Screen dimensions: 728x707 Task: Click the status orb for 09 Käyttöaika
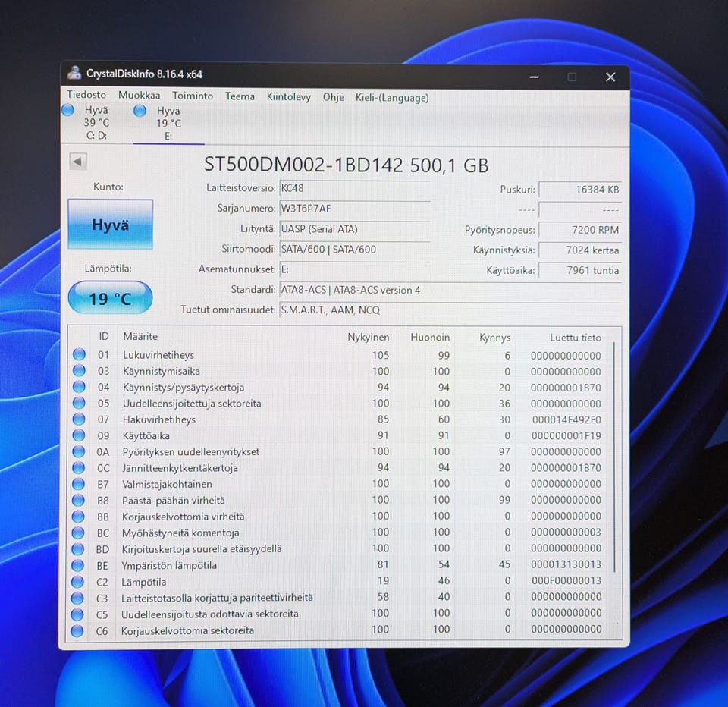(79, 435)
